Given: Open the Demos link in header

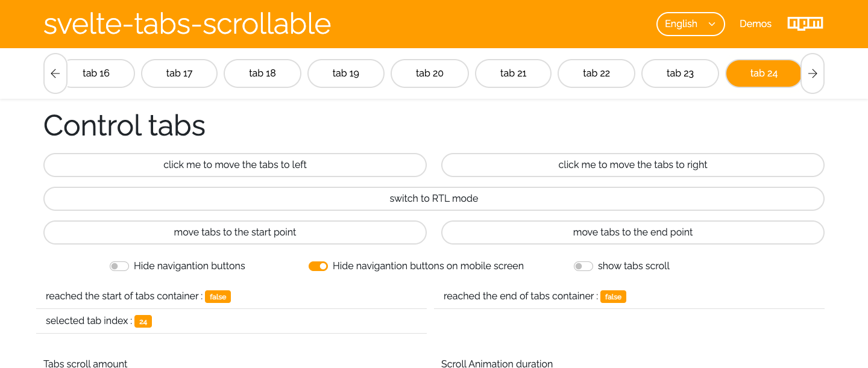Looking at the screenshot, I should 755,24.
